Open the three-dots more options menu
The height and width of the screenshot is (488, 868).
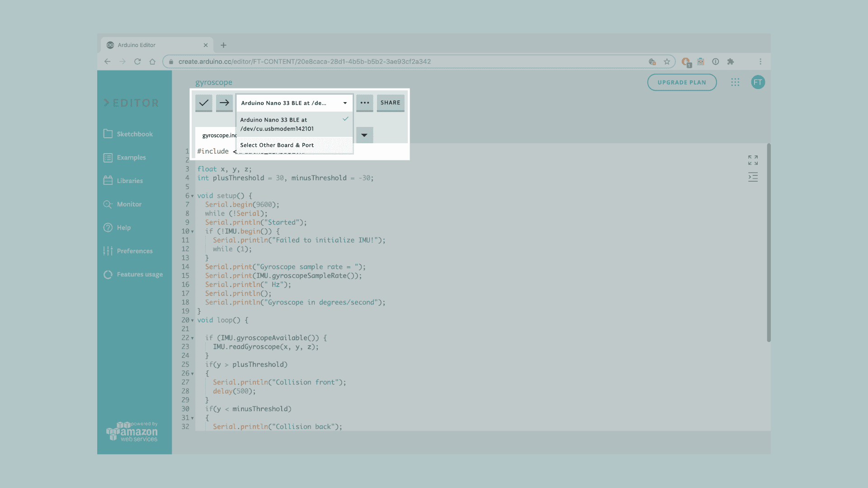coord(364,103)
